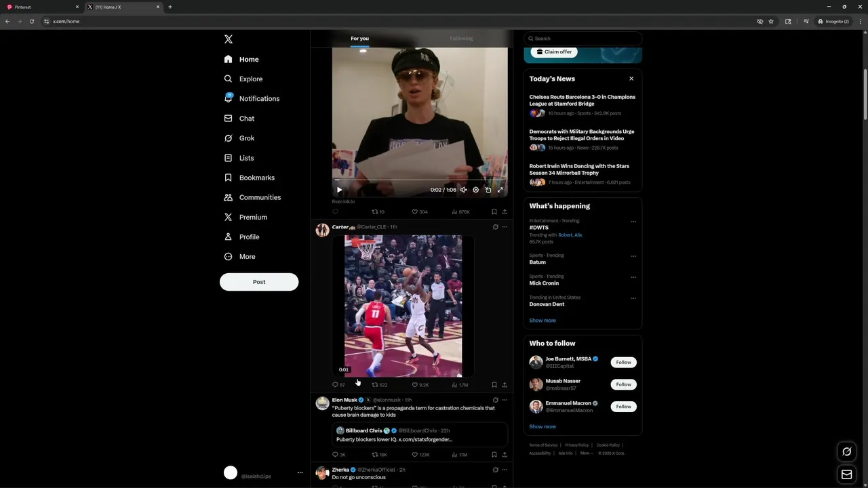Open more options on Zherka's post
This screenshot has width=868, height=488.
click(x=505, y=470)
